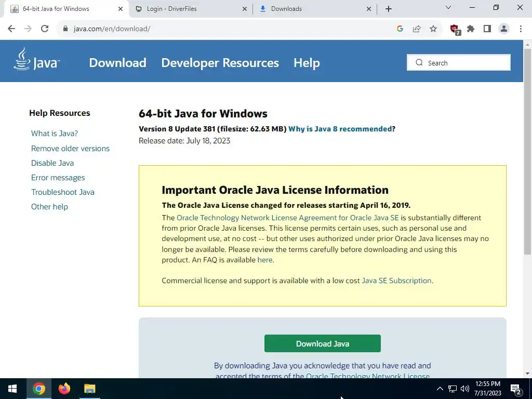Open the Chrome three-dot menu
This screenshot has width=532, height=399.
(521, 29)
